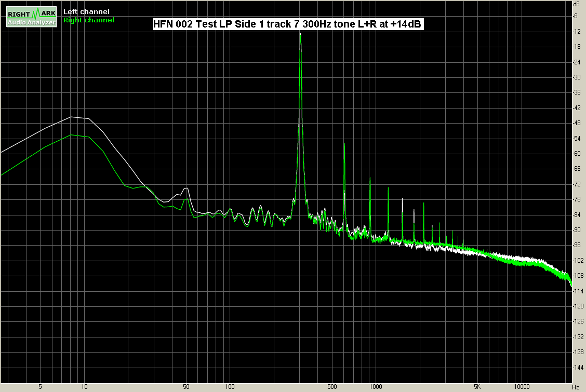Click the 10 Hz frequency axis label
This screenshot has height=392, width=586.
(85, 387)
